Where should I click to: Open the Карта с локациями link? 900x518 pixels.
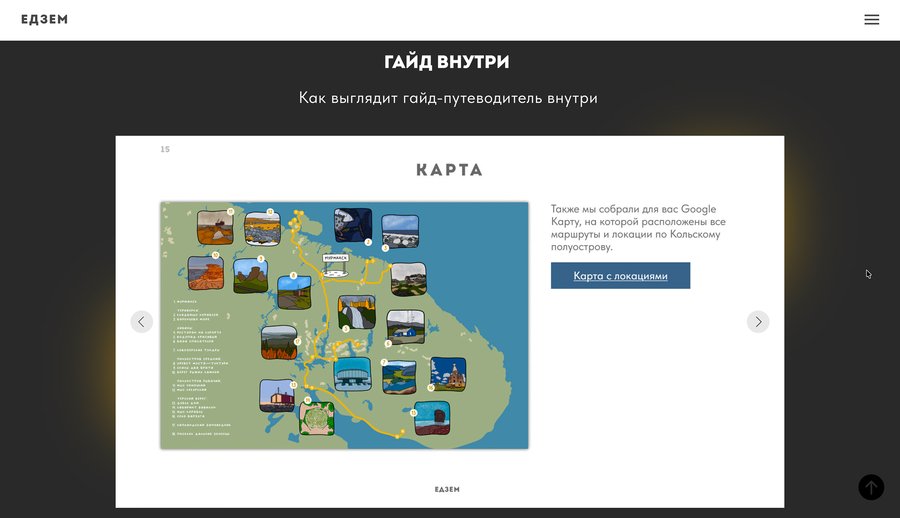620,276
